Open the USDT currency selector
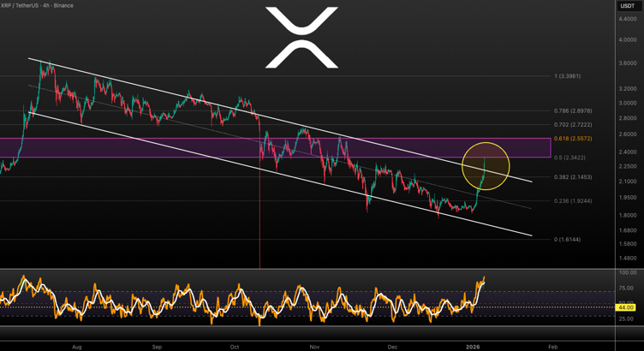Viewport: 644px width, 351px height. point(626,6)
